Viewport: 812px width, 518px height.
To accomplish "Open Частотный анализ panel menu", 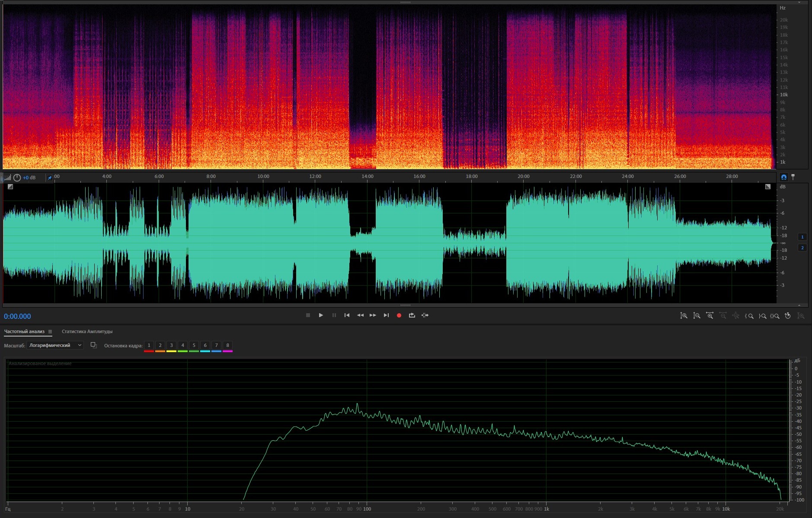I will click(x=50, y=332).
